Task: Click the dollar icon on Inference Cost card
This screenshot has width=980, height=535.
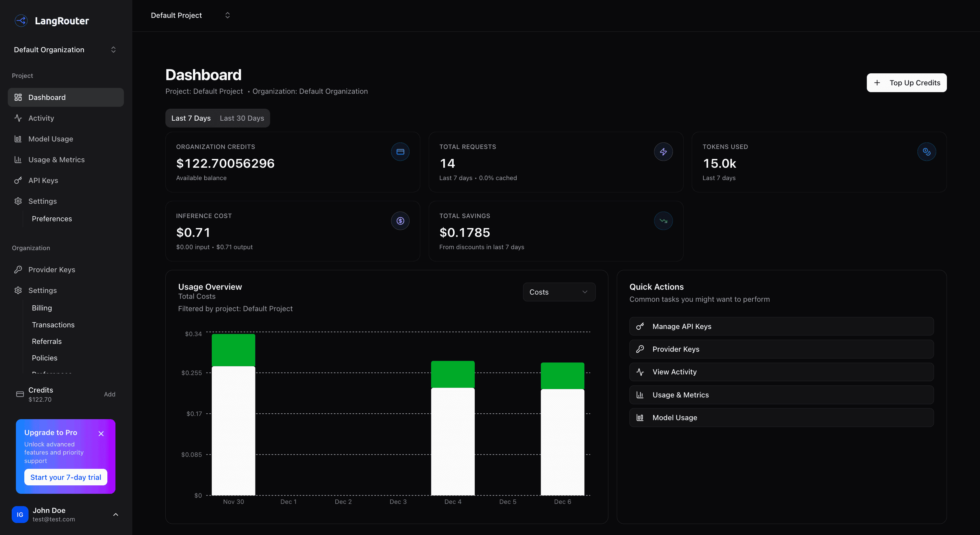Action: pos(400,220)
